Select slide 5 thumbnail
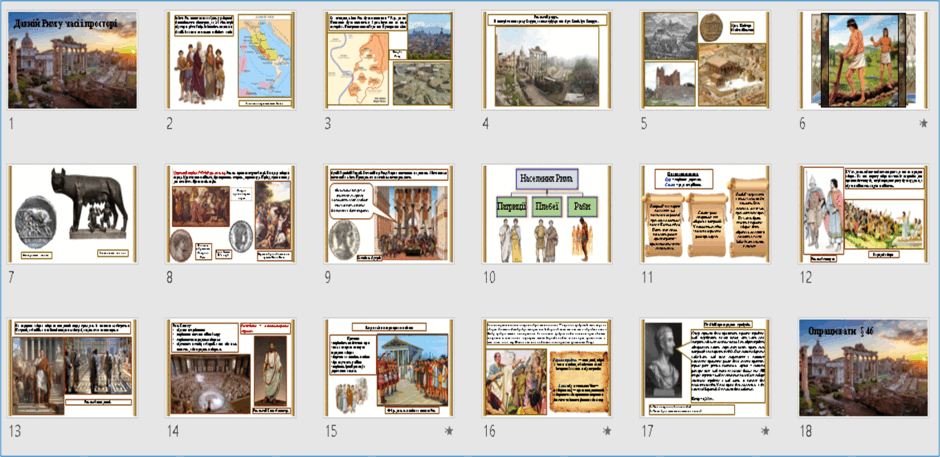The image size is (940, 457). [x=705, y=60]
